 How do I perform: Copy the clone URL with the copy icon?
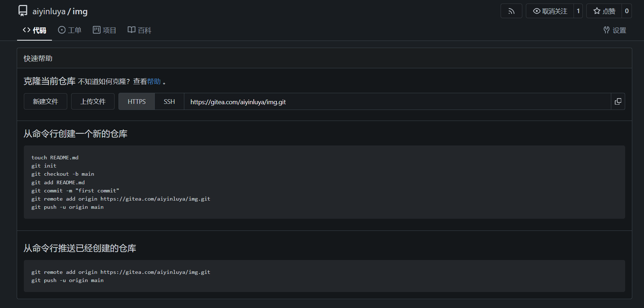(618, 102)
